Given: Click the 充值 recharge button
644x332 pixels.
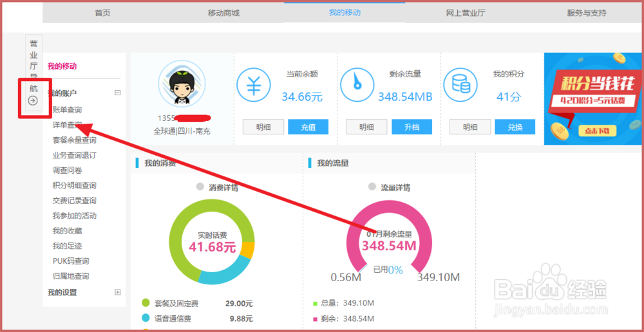Looking at the screenshot, I should click(x=308, y=127).
